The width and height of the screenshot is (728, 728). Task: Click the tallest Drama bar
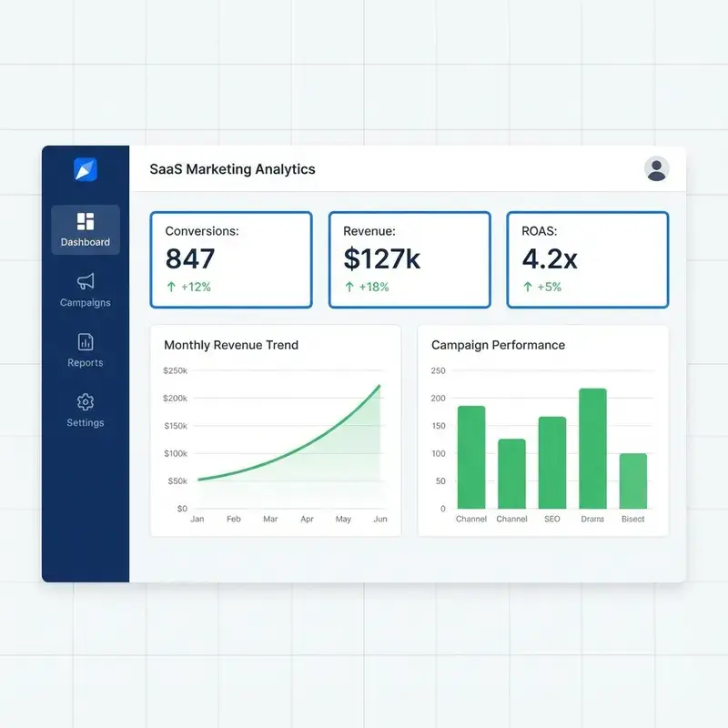[592, 446]
